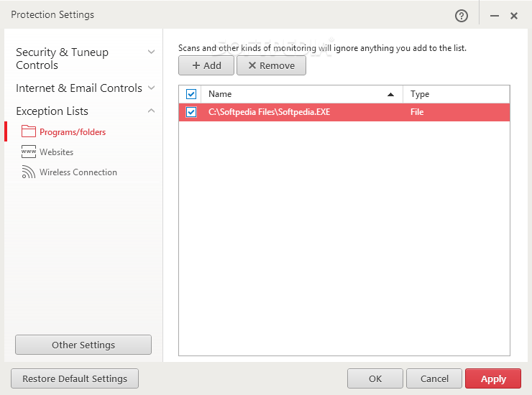Minimize the Protection Settings window

click(495, 16)
